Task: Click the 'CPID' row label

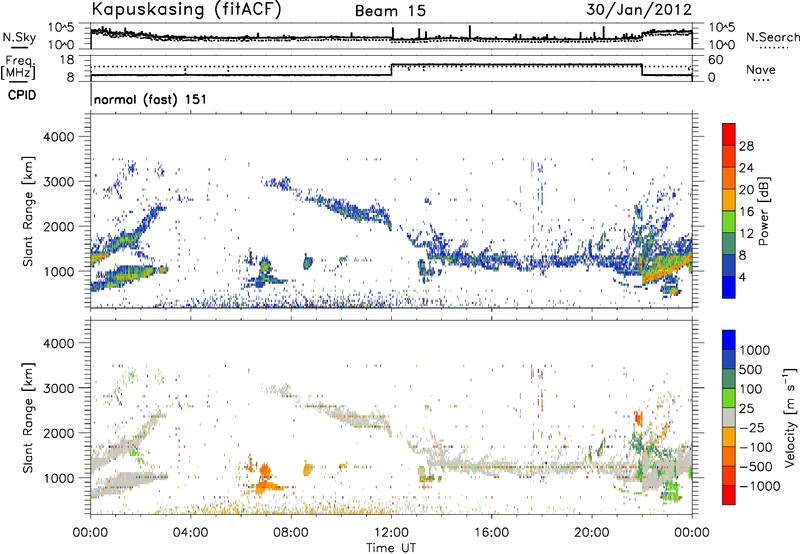Action: click(22, 95)
